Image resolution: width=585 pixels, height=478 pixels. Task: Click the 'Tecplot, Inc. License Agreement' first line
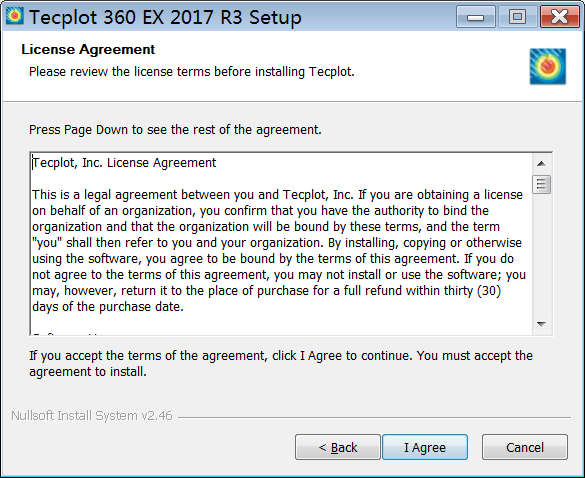pos(124,163)
